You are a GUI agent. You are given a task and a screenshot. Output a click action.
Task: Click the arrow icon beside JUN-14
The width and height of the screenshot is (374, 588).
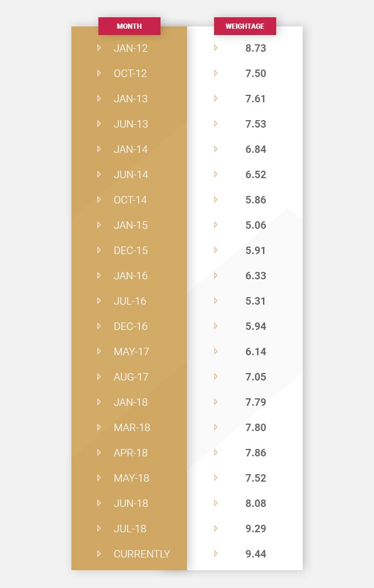(99, 174)
